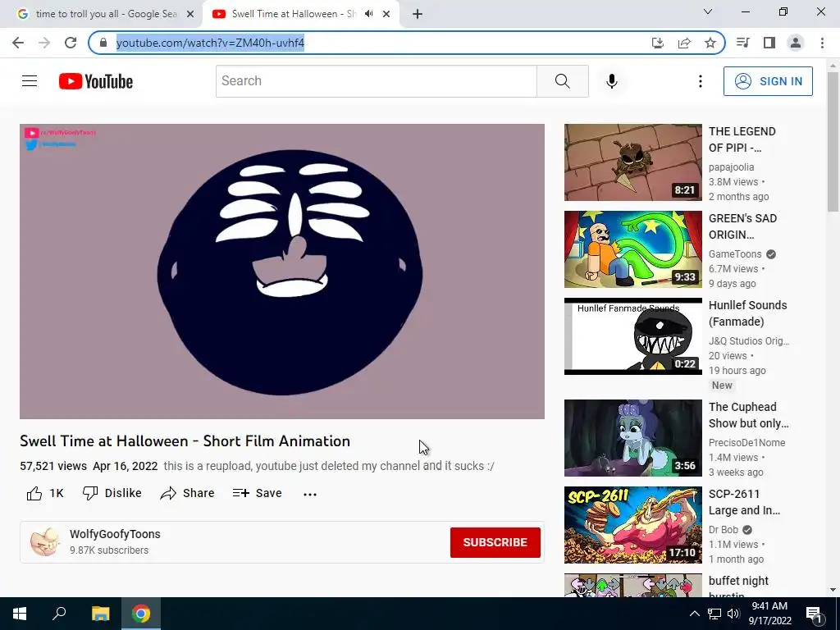Click the SIGN IN button
840x630 pixels.
768,81
